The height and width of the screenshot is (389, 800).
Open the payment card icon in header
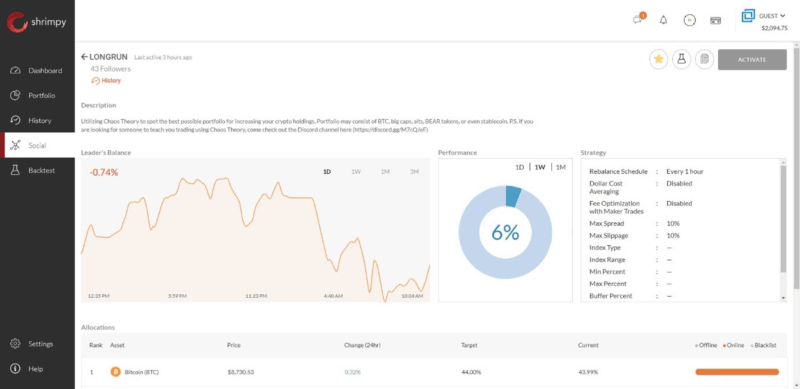(x=715, y=20)
